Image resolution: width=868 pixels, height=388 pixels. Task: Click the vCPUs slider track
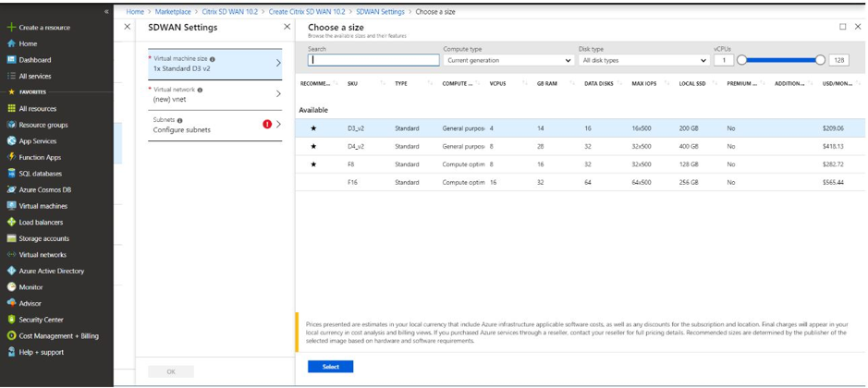[781, 60]
